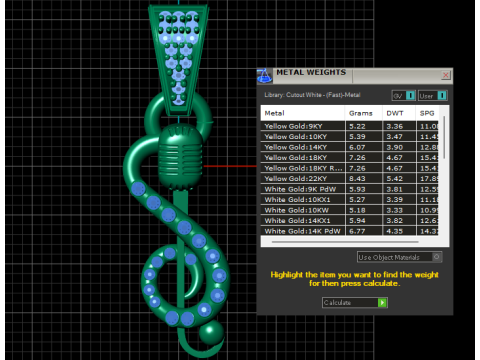Screen dimensions: 480x360
Task: Select the White Gold:10KW row
Action: click(349, 210)
